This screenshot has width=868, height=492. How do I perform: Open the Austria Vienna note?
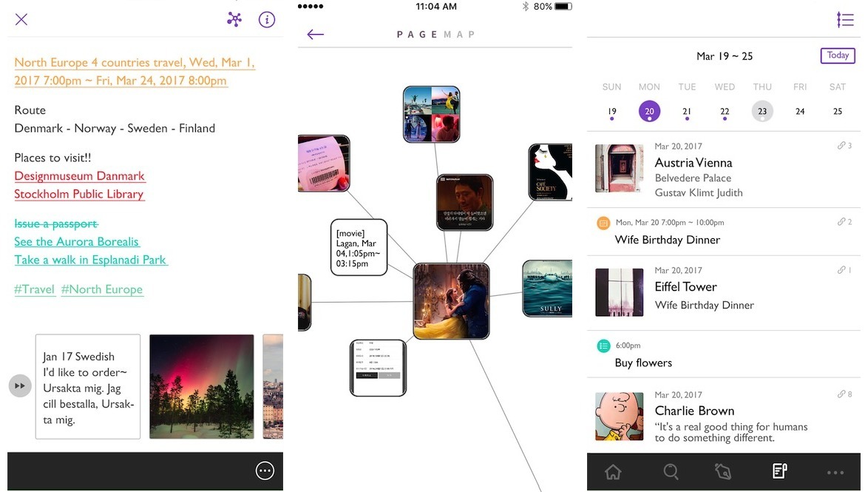tap(724, 169)
